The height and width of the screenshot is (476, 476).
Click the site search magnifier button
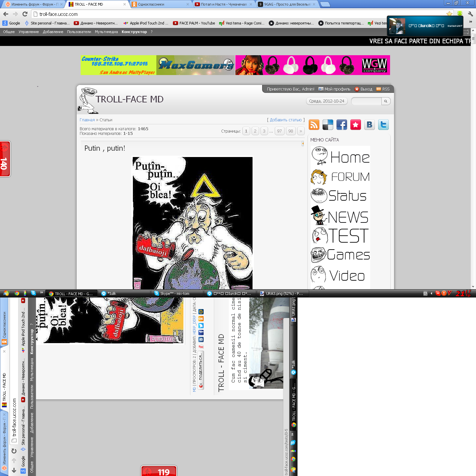tap(386, 101)
